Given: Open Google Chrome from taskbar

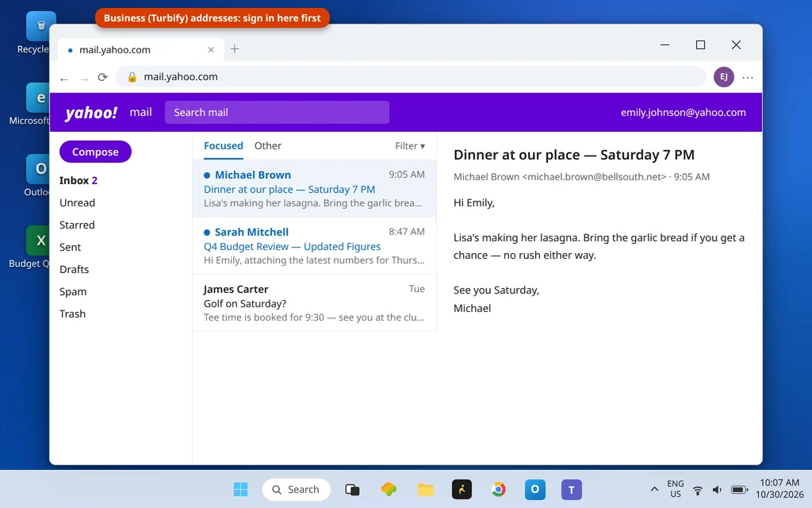Looking at the screenshot, I should (x=498, y=489).
